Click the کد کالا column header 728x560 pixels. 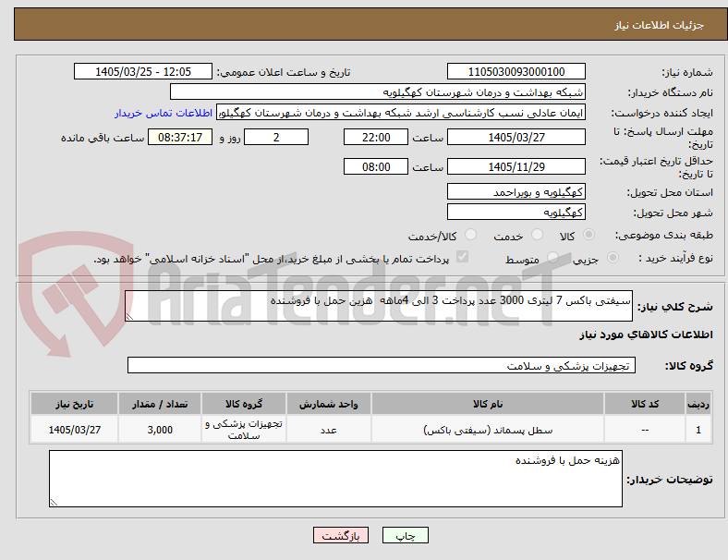coord(645,404)
